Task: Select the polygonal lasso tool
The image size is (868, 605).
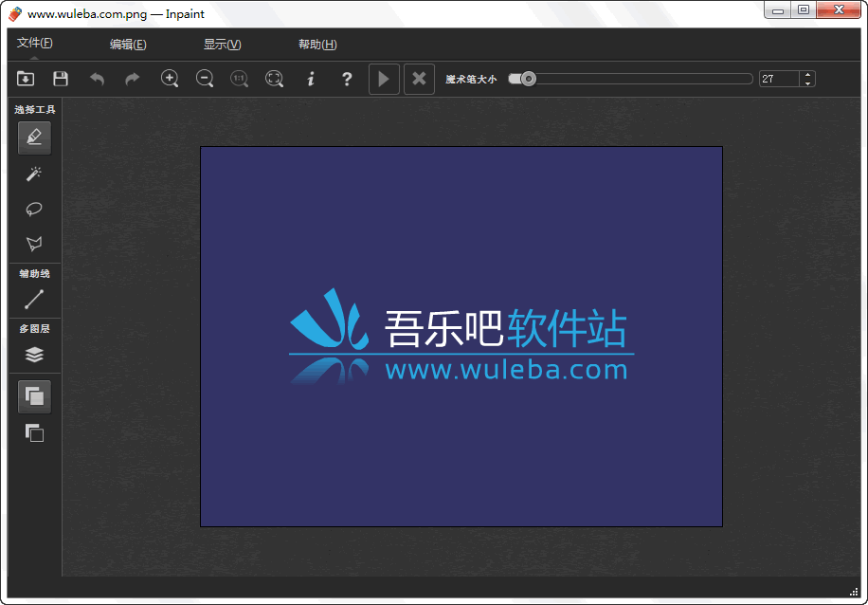Action: point(34,244)
